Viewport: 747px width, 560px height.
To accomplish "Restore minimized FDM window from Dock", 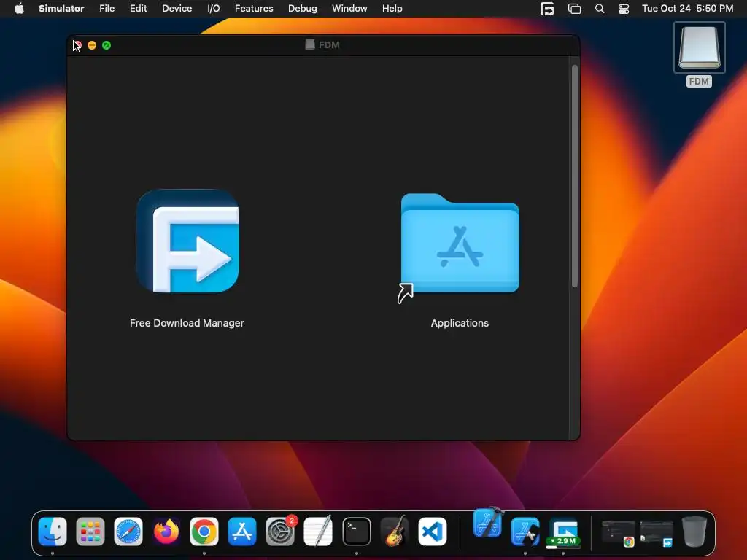I will click(x=657, y=533).
